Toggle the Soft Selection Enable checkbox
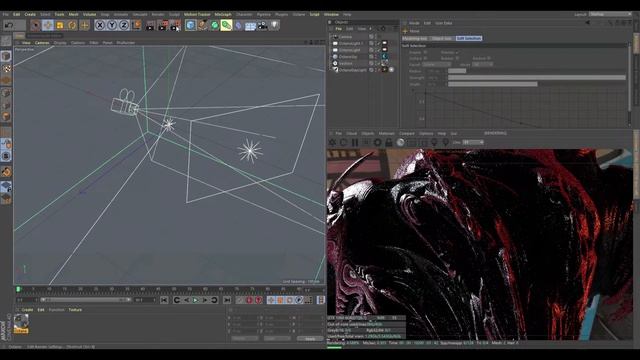640x360 pixels. (425, 53)
